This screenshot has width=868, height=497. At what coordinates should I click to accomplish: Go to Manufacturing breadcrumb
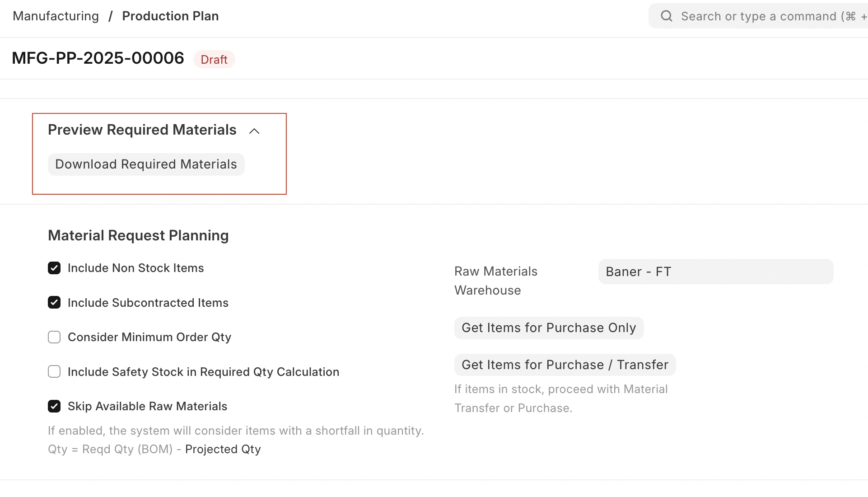(x=56, y=16)
